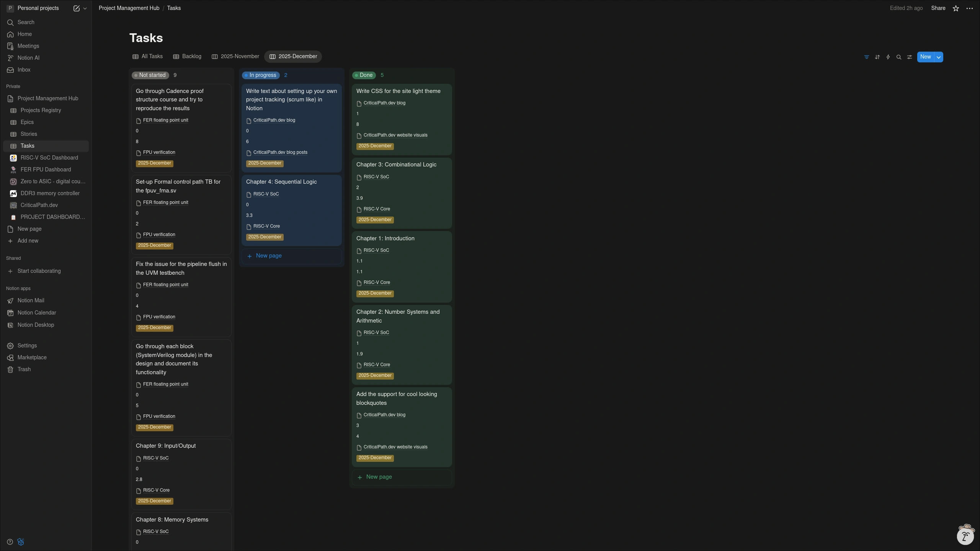This screenshot has width=980, height=551.
Task: Switch to the Backlog view tab
Action: (187, 57)
